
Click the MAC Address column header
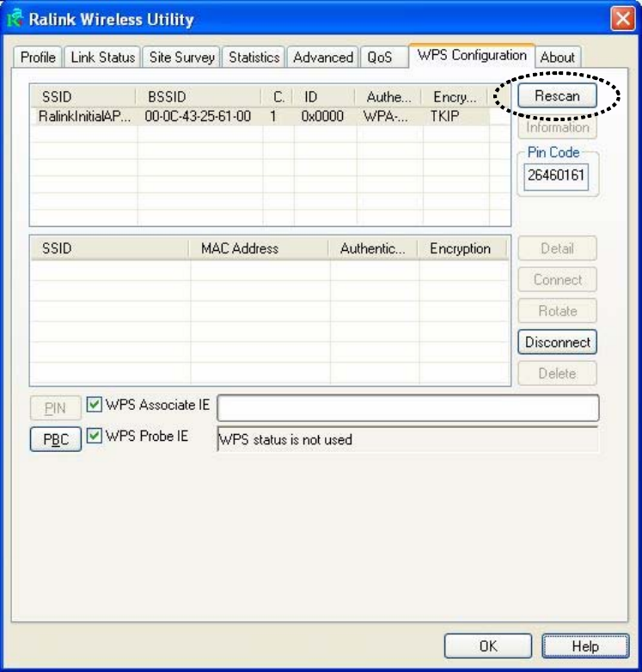[259, 248]
